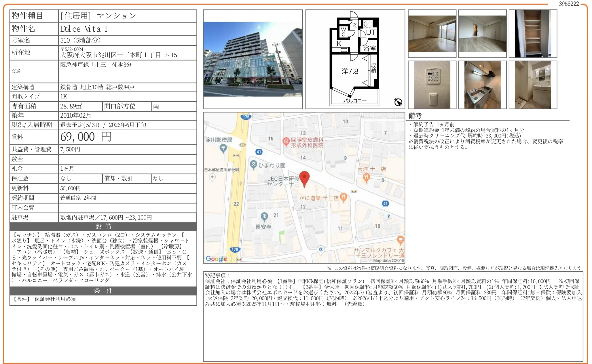Click the 回陽堂皮膚科 clinic marker
The height and width of the screenshot is (364, 592).
point(286,141)
